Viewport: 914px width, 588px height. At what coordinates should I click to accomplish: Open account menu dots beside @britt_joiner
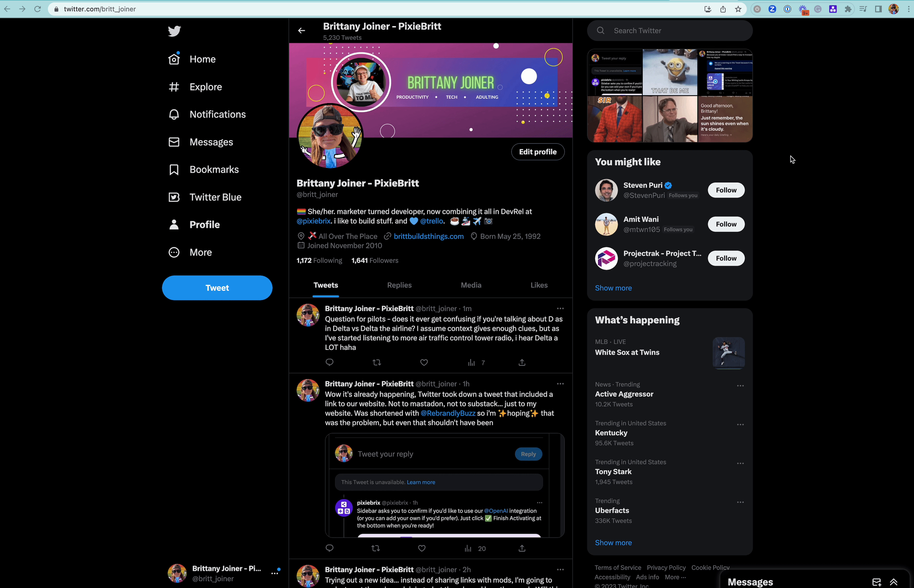pos(275,573)
